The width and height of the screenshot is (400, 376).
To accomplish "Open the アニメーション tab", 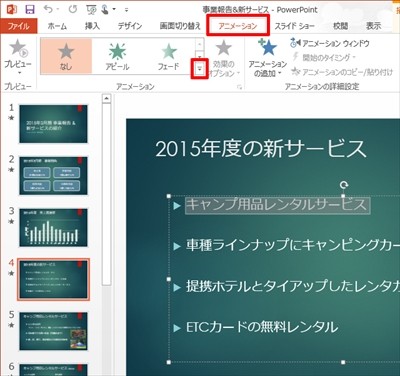I will (238, 26).
